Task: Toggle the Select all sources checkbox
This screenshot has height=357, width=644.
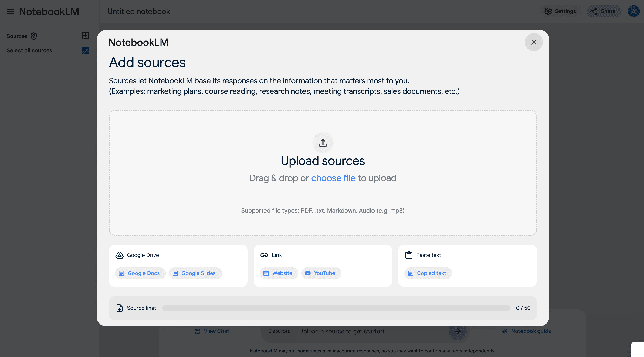Action: click(85, 50)
